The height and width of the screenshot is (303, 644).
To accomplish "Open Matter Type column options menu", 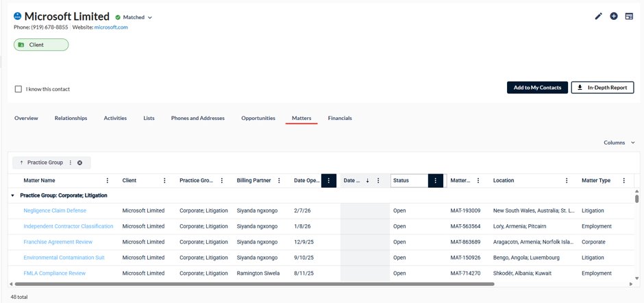I will 624,180.
